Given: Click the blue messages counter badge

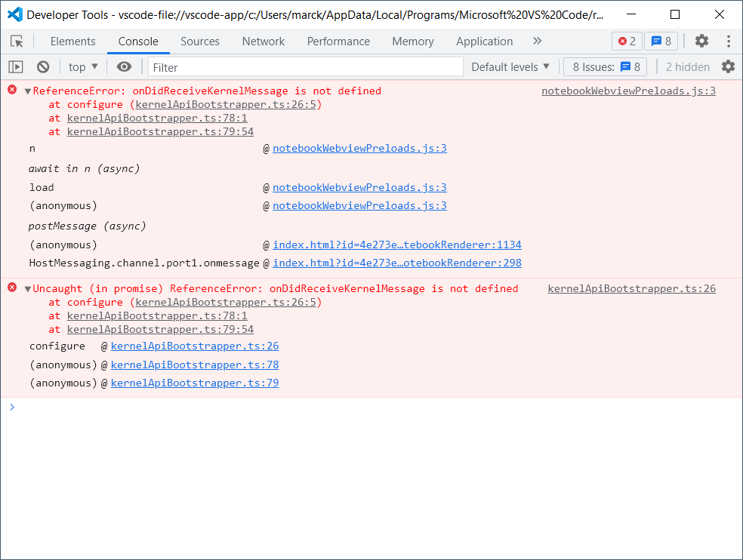Looking at the screenshot, I should (660, 41).
